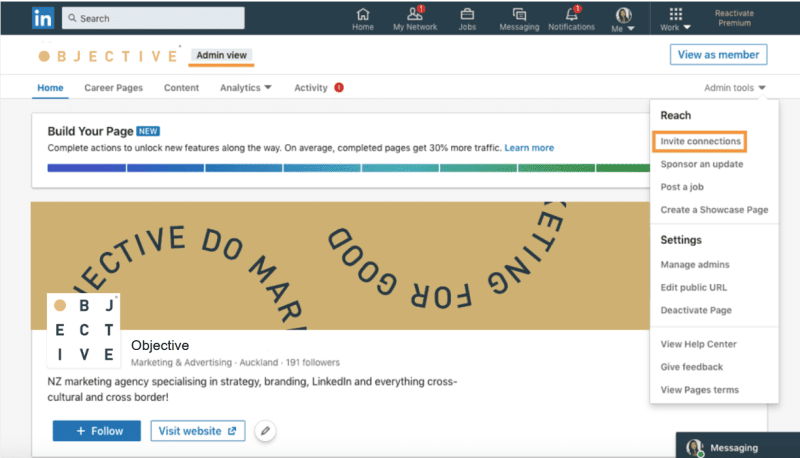Open the Activity tab

coord(311,88)
